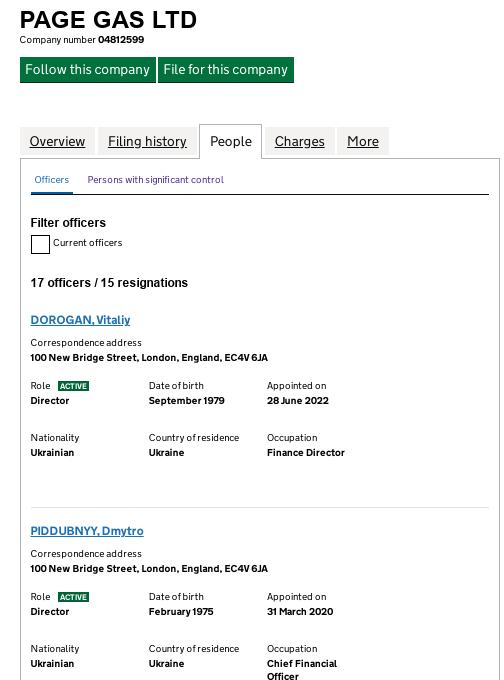Click Dorogan's correspondence address text

coord(149,358)
